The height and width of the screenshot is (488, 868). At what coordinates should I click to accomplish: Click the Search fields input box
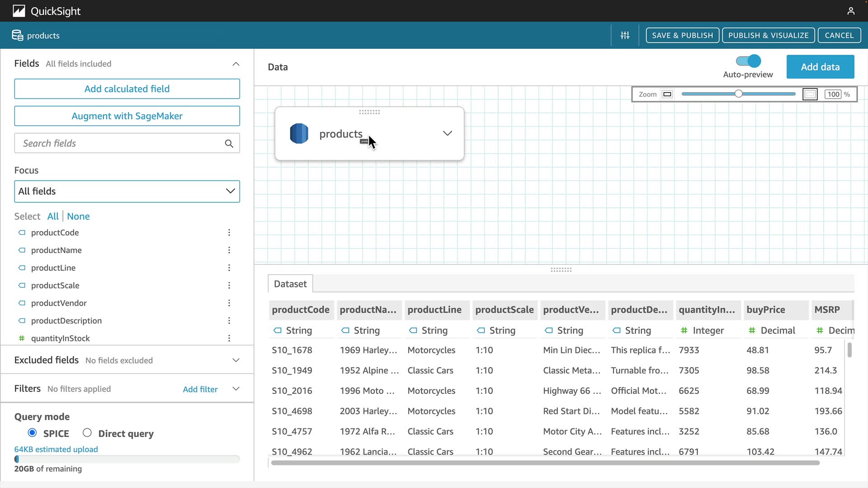[x=120, y=143]
